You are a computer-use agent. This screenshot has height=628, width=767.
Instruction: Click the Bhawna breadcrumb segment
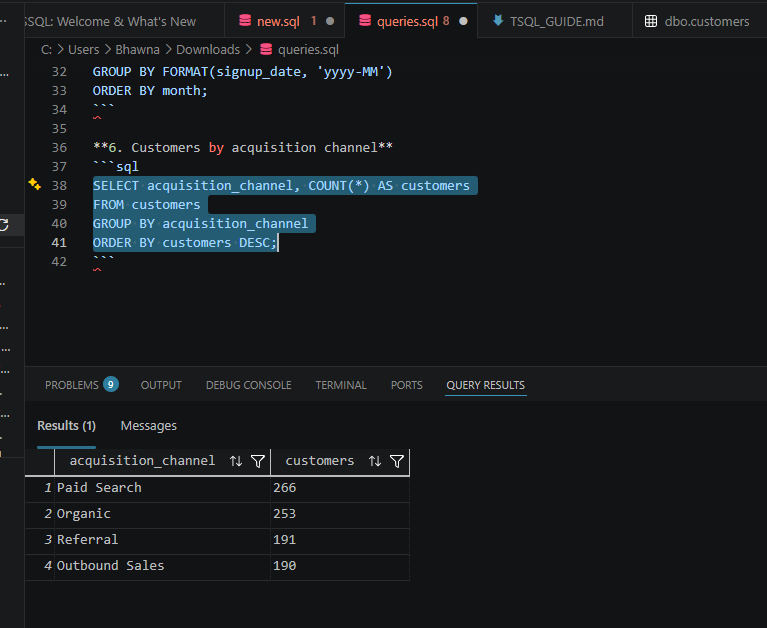tap(137, 49)
